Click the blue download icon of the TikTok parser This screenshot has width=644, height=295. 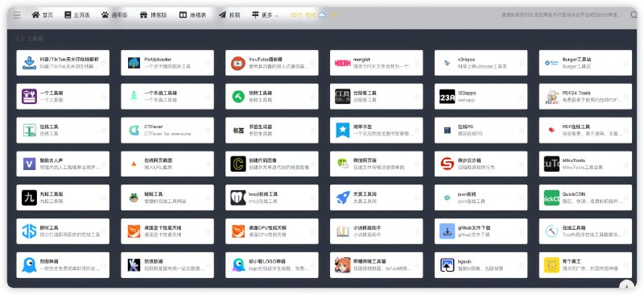(29, 63)
